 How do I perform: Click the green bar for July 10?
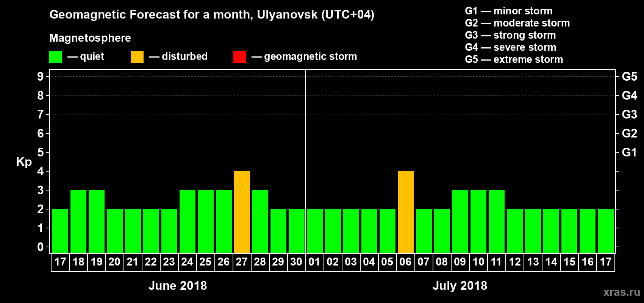click(478, 221)
